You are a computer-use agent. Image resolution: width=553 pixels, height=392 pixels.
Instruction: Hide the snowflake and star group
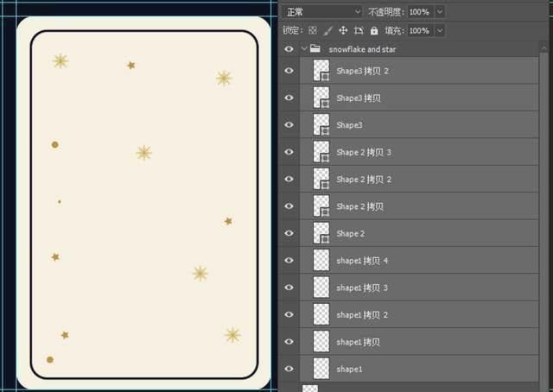pos(289,49)
